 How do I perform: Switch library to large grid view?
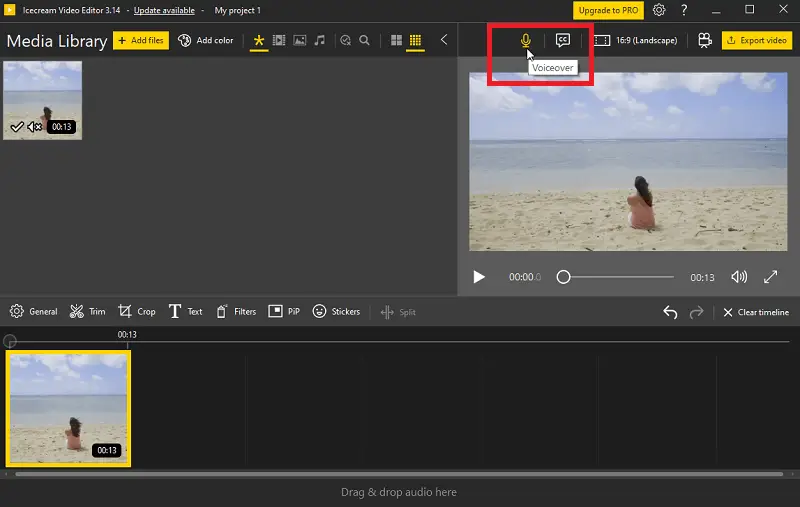pyautogui.click(x=396, y=40)
